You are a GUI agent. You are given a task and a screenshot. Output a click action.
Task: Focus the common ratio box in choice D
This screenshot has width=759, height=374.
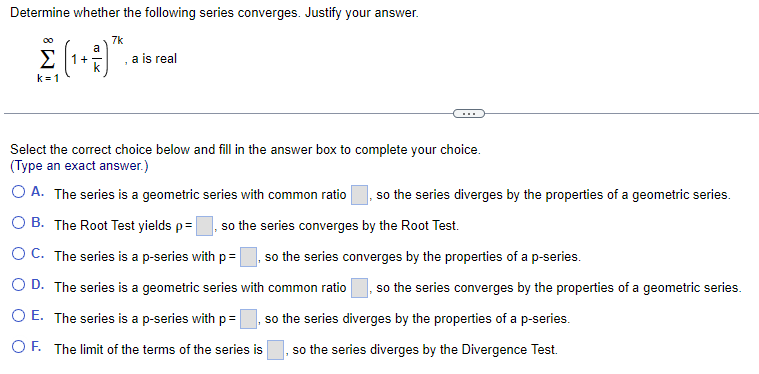pyautogui.click(x=359, y=288)
